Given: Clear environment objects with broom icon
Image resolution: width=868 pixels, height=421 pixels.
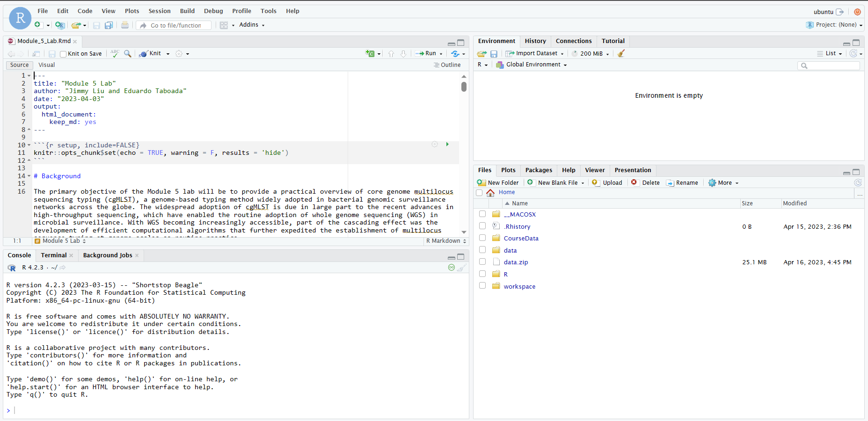Looking at the screenshot, I should 621,53.
